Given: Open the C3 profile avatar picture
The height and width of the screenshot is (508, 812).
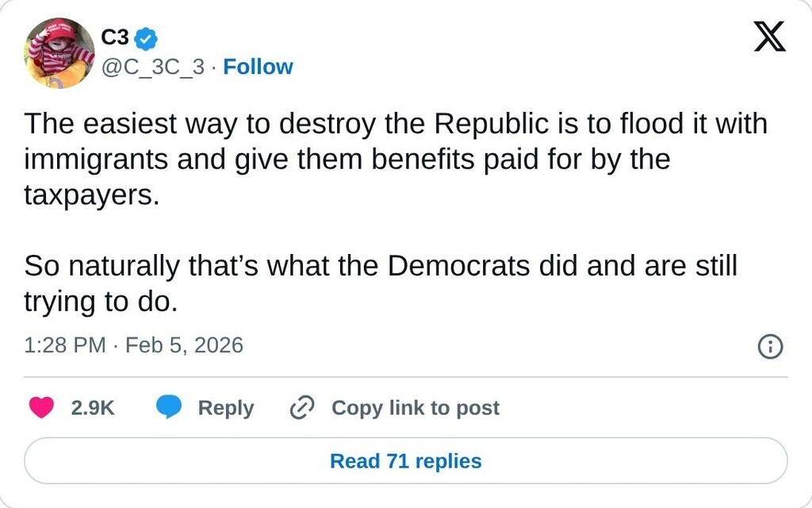Looking at the screenshot, I should pyautogui.click(x=59, y=52).
